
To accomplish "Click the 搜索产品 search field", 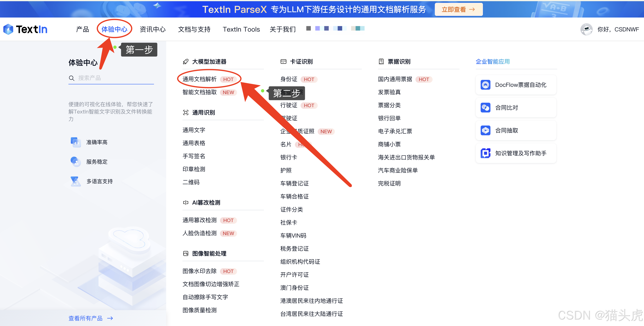I will point(111,78).
